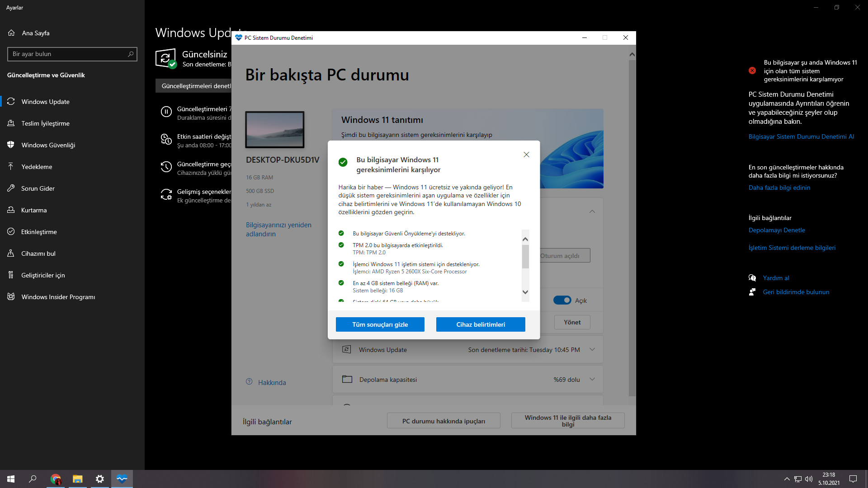Viewport: 868px width, 488px height.
Task: Expand the Depolama kapasitesi chevron
Action: [592, 380]
